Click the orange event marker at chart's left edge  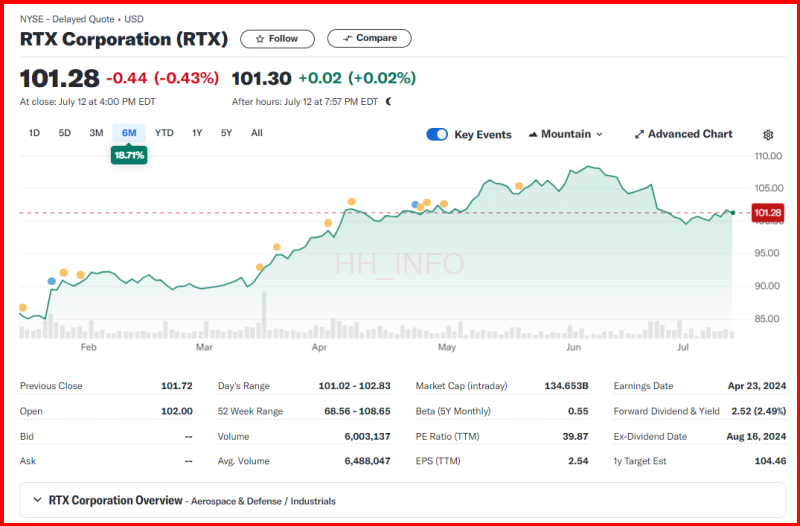[22, 308]
